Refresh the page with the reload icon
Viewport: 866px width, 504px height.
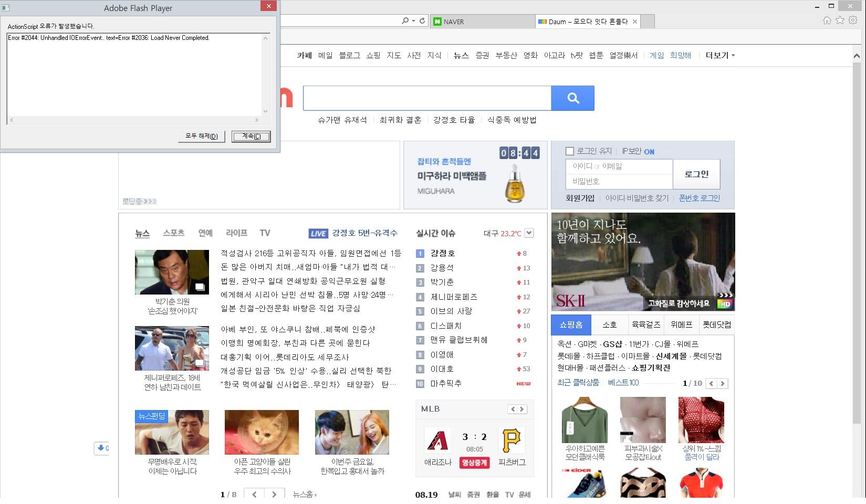pos(422,21)
